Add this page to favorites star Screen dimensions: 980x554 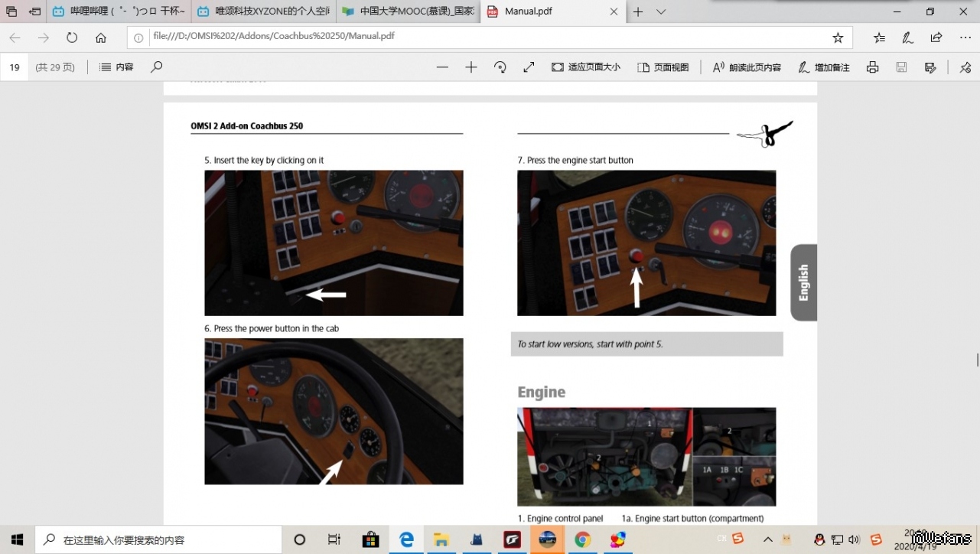(x=838, y=37)
